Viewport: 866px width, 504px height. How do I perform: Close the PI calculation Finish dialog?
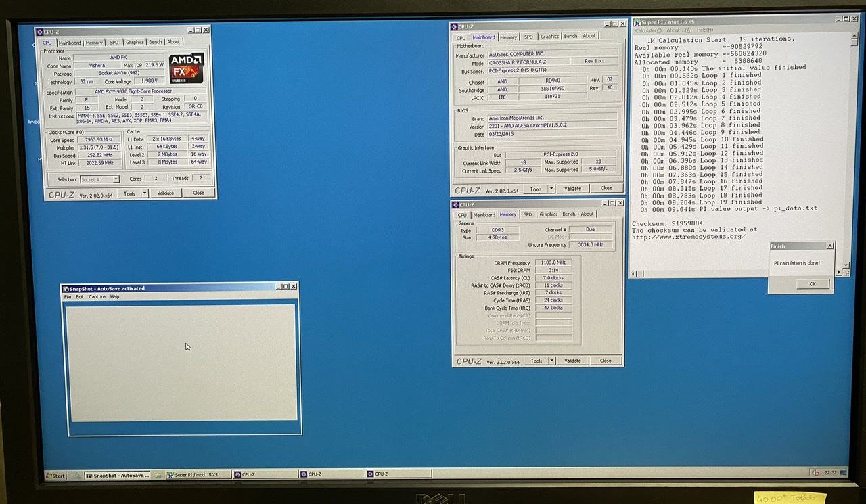[x=830, y=246]
